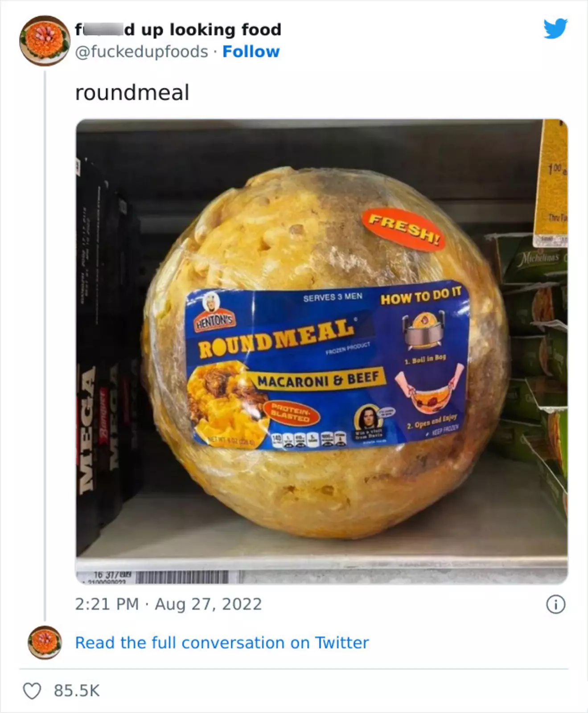Open the @fuckedupfoods handle
Viewport: 588px width, 713px height.
[141, 52]
